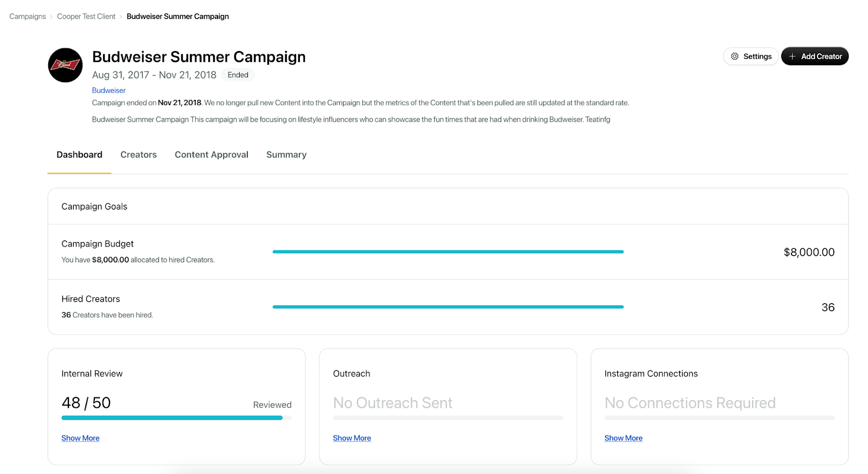Click the hired creators count 36
This screenshot has width=868, height=474.
(x=828, y=307)
